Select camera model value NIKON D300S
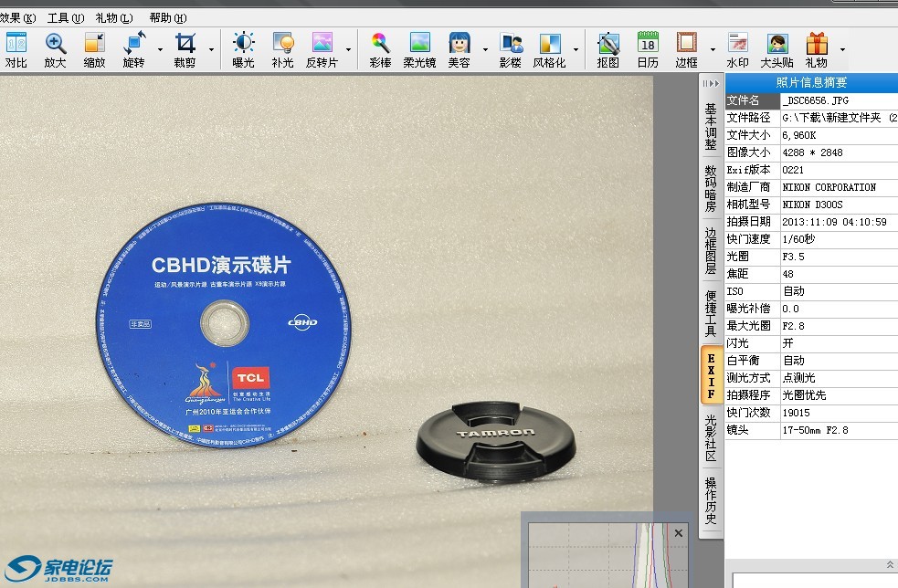The height and width of the screenshot is (588, 898). pos(812,205)
